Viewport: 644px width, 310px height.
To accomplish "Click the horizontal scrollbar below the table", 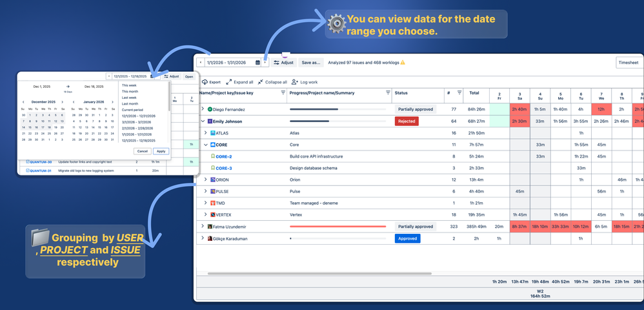I will [319, 273].
